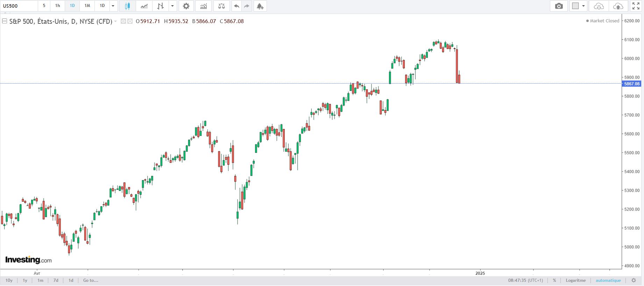Select the 1M timeframe tab
Screen dimensions: 644x286
click(87, 6)
